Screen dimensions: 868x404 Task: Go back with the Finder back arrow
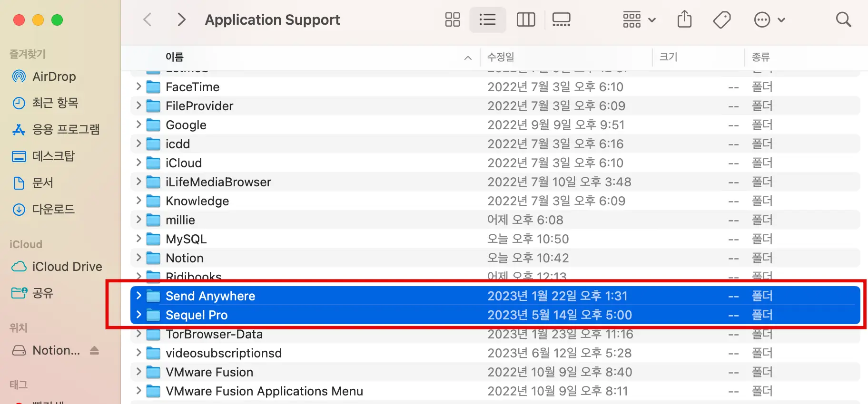(x=148, y=20)
